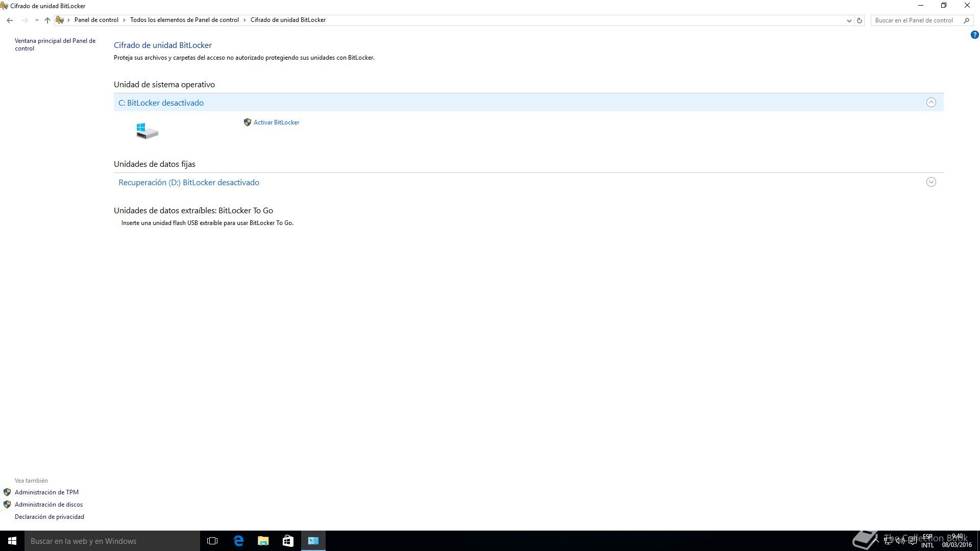Open Declaración de privacidad

coord(50,517)
